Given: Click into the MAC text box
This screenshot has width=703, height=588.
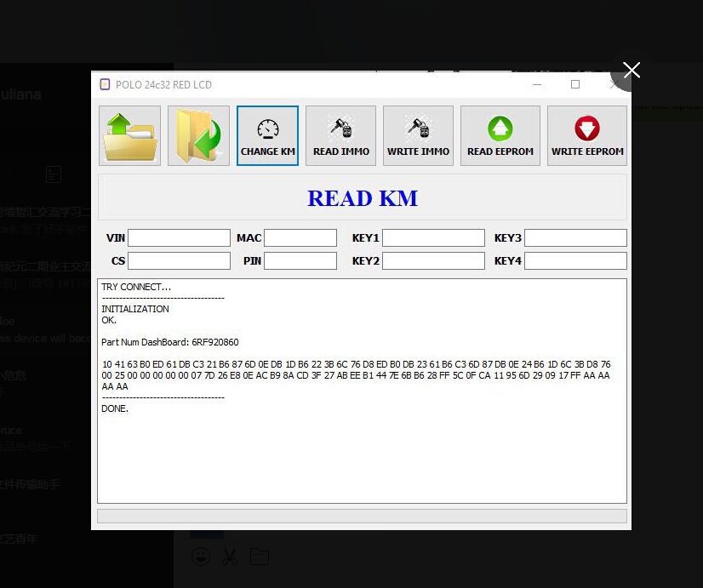Looking at the screenshot, I should point(300,238).
